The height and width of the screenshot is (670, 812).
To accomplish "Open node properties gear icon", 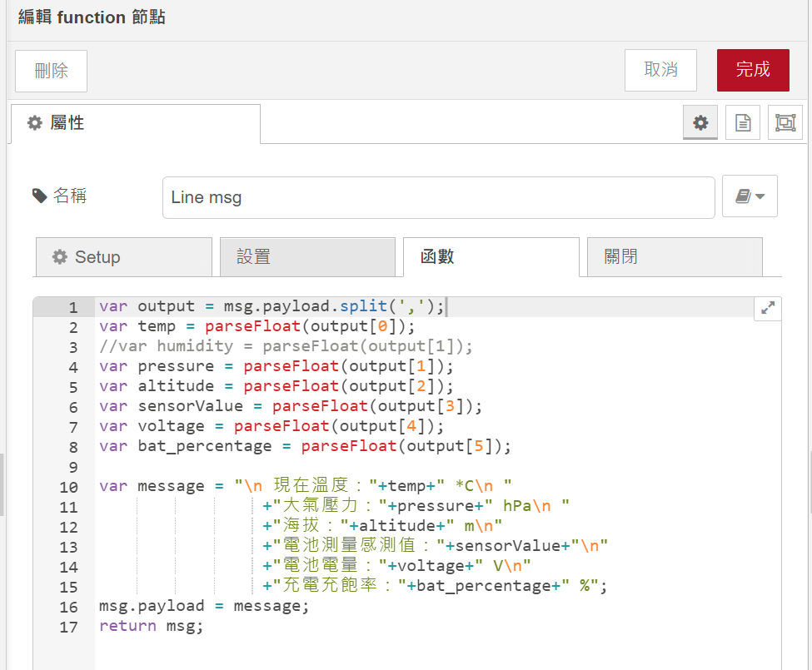I will [x=700, y=122].
